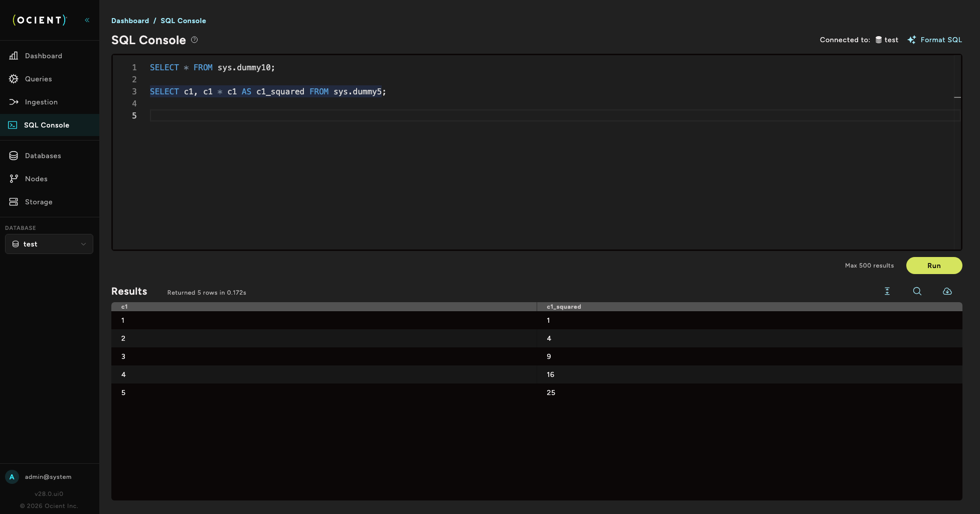This screenshot has height=514, width=980.
Task: Download results with cloud icon
Action: pyautogui.click(x=947, y=291)
